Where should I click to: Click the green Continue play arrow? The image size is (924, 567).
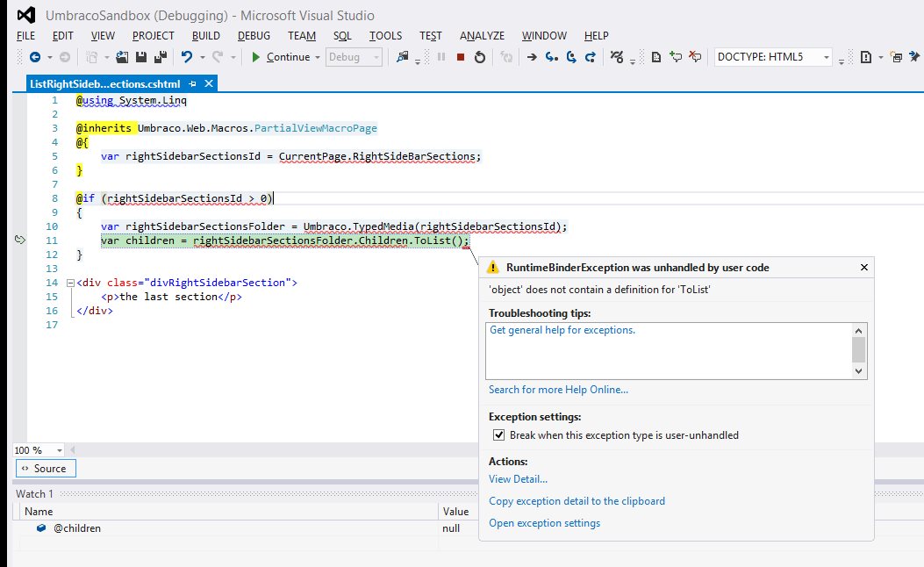255,57
